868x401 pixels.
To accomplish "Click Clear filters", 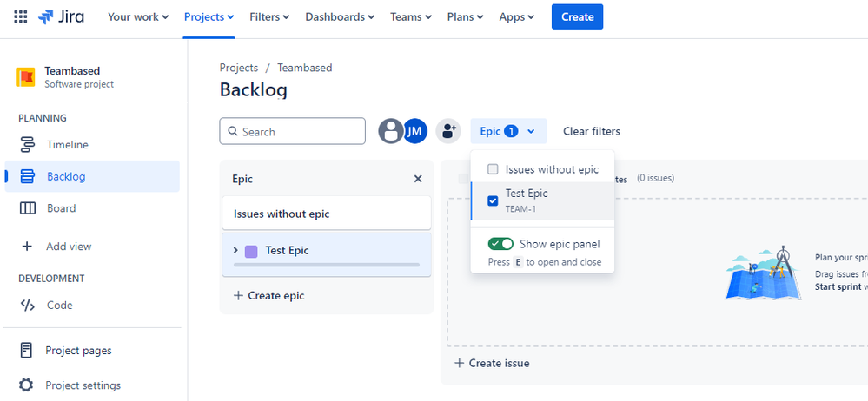I will (x=591, y=132).
